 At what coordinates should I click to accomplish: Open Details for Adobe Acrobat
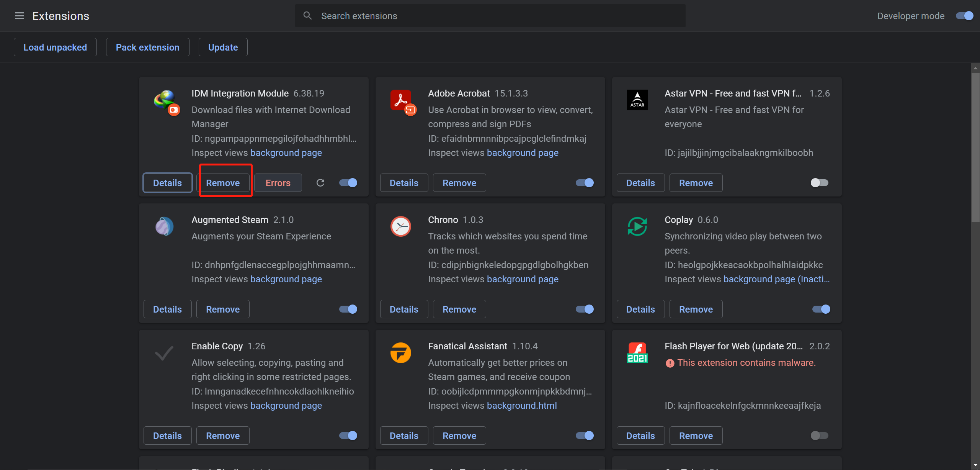click(x=404, y=183)
